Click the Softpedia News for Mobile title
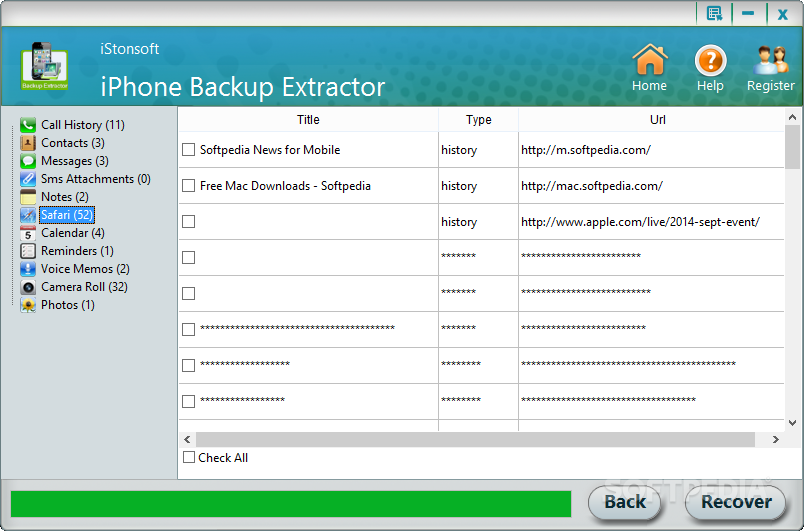Viewport: 804px width, 531px height. click(x=270, y=150)
